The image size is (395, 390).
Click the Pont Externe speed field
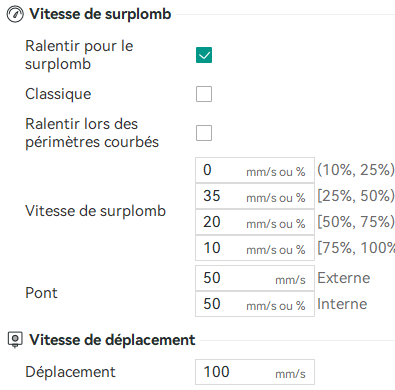point(255,278)
